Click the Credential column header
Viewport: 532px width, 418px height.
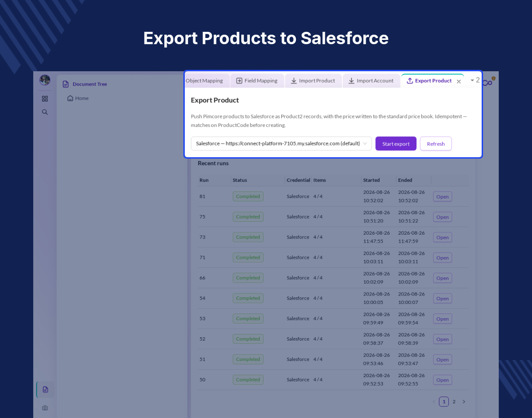point(298,180)
